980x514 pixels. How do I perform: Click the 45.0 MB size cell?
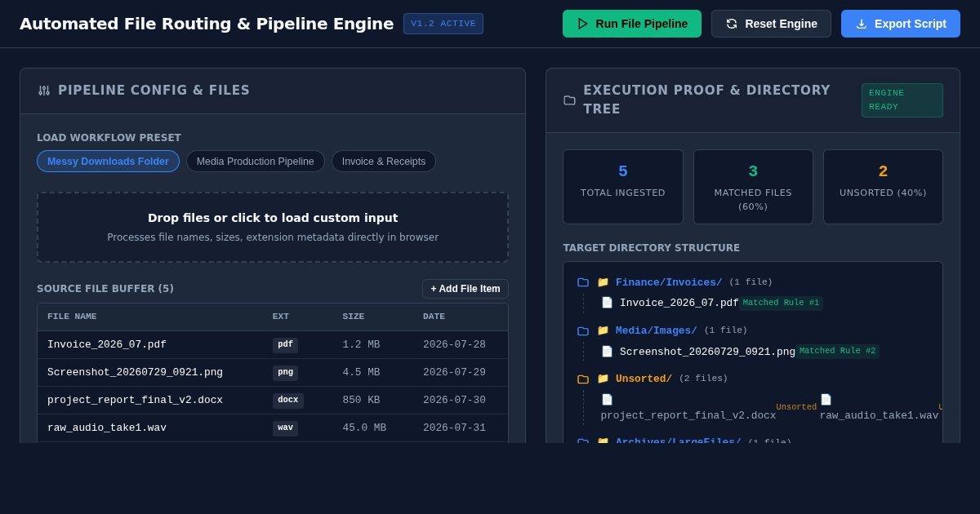364,428
